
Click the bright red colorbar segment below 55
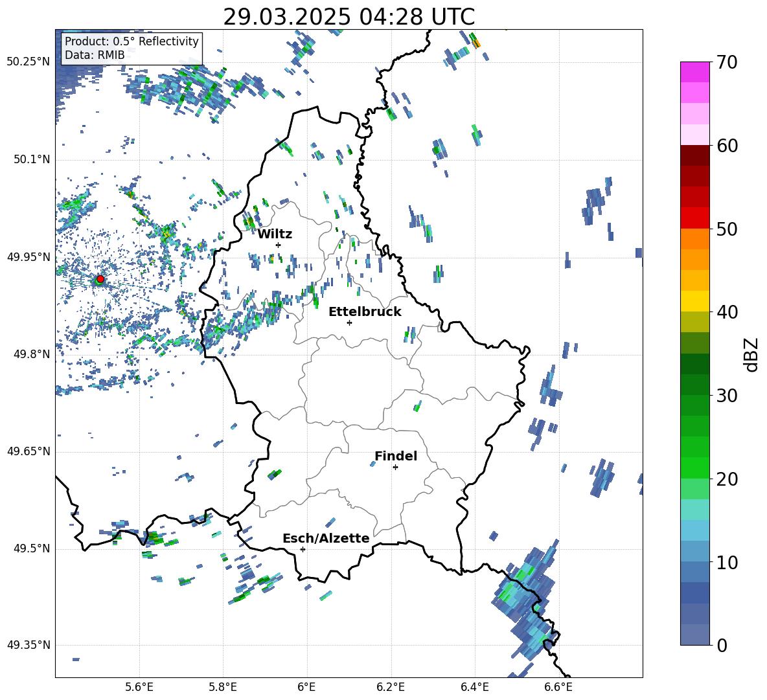pyautogui.click(x=694, y=218)
